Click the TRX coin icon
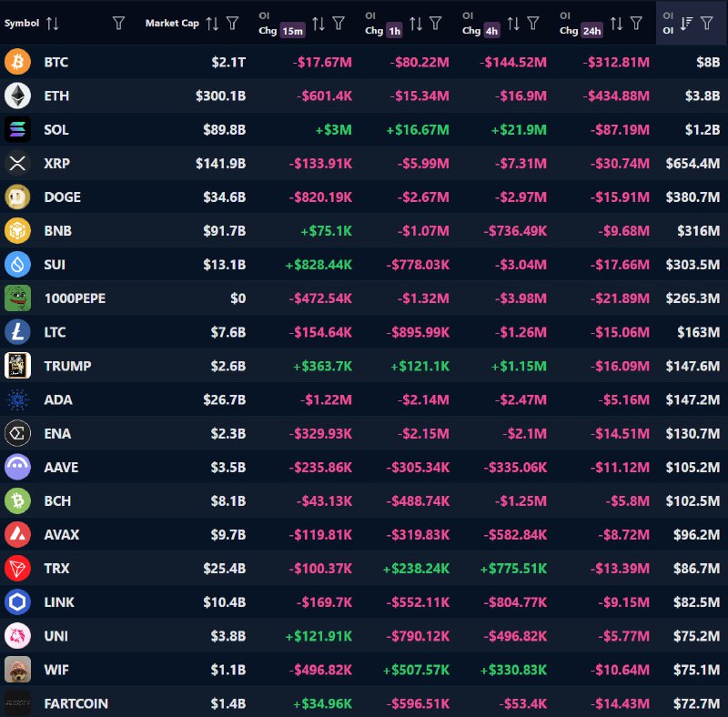 point(17,569)
